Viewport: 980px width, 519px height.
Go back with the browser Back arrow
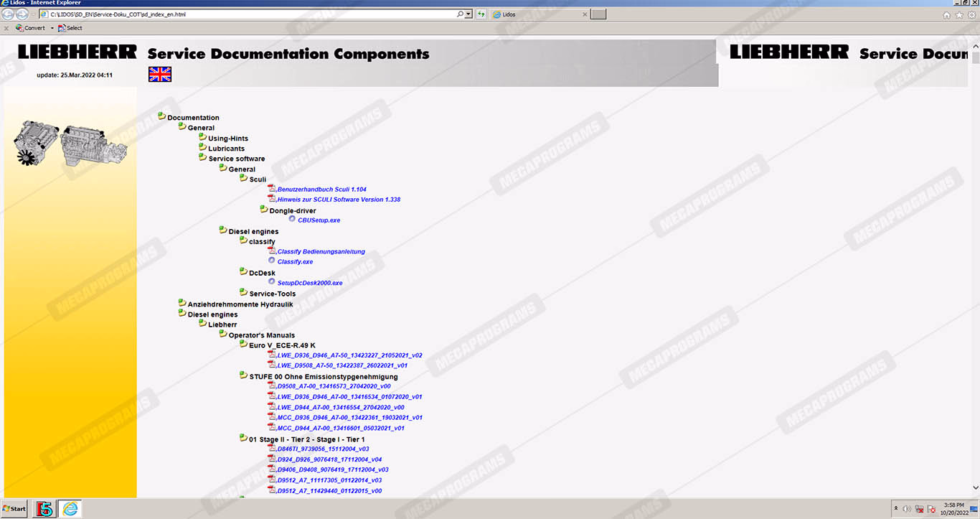[x=9, y=14]
